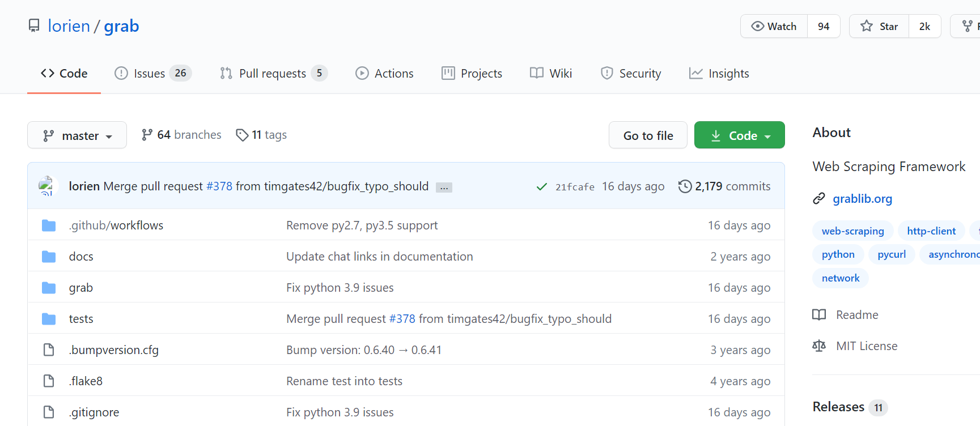Click the MIT License scale icon
980x426 pixels.
tap(819, 346)
